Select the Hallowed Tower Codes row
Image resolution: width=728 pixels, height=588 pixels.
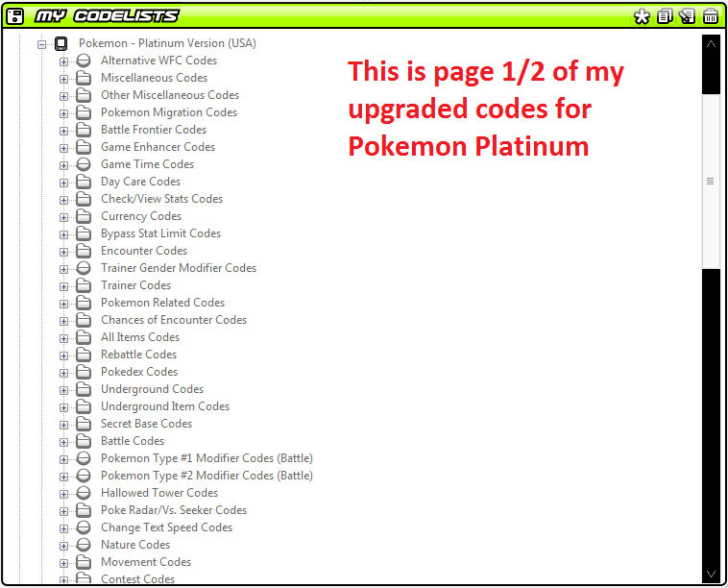(159, 493)
